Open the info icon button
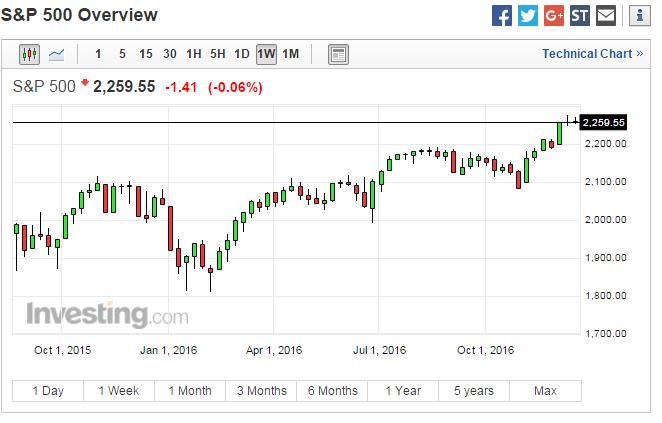Viewport: 662px width, 423px height. coord(640,16)
